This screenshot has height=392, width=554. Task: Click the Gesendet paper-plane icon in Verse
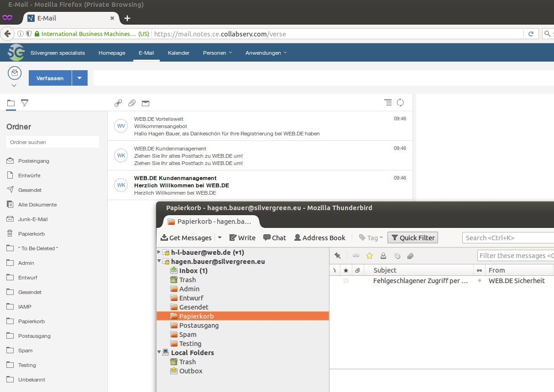(x=10, y=190)
